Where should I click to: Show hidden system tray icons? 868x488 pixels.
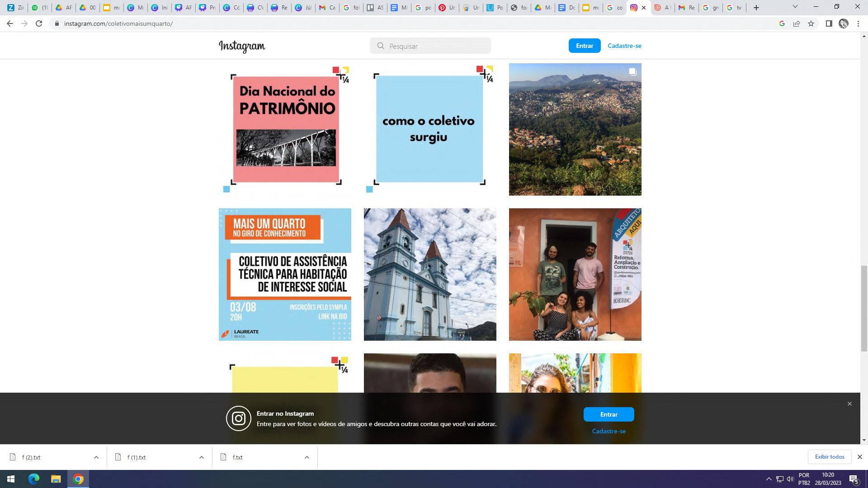(769, 479)
